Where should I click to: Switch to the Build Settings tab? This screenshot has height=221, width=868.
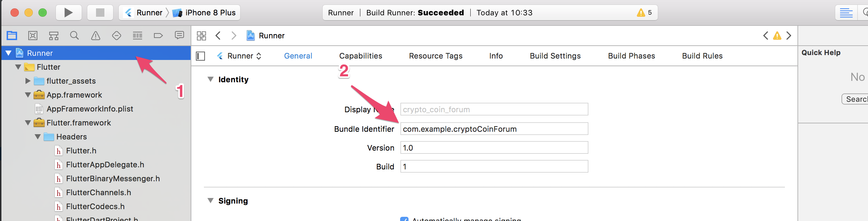(555, 56)
